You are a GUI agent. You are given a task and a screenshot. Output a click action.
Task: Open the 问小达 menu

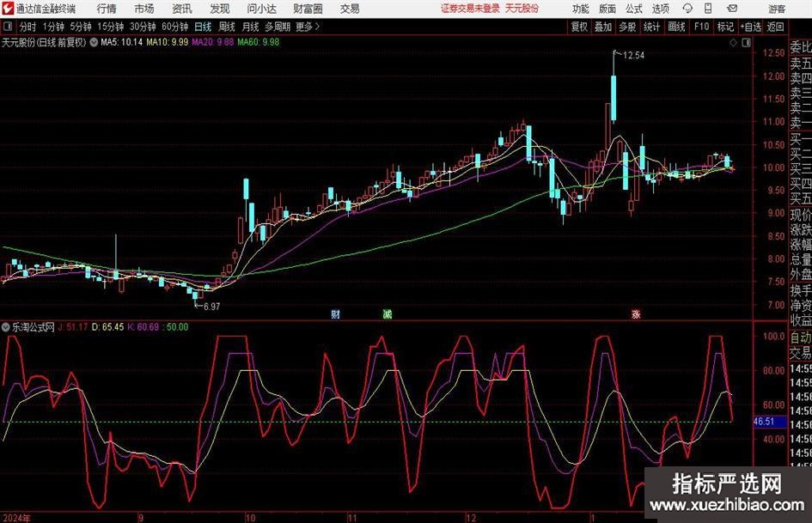[261, 9]
